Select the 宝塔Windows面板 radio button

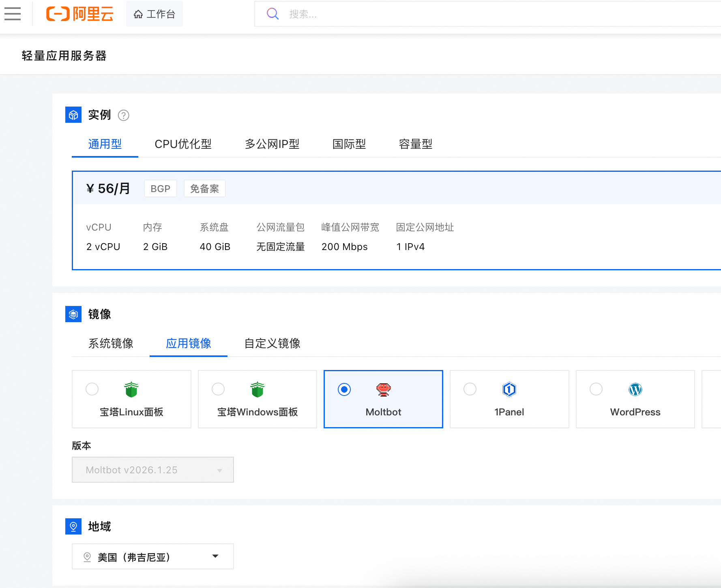tap(218, 389)
